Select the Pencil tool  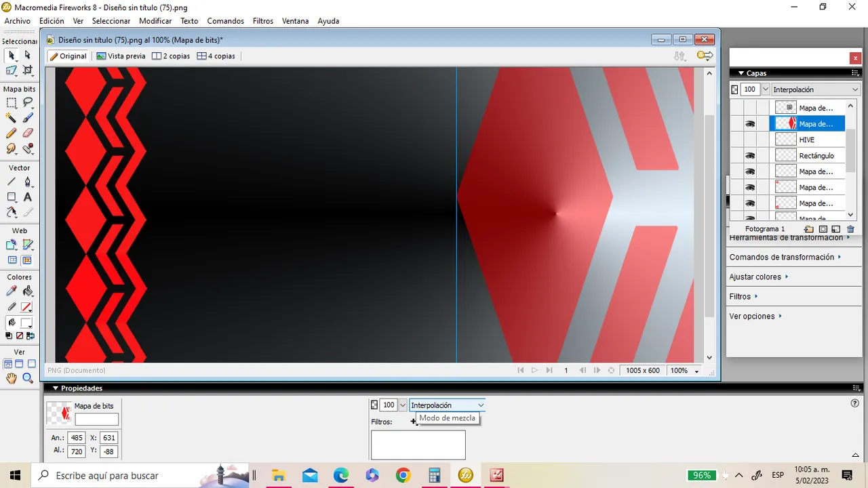(x=12, y=133)
